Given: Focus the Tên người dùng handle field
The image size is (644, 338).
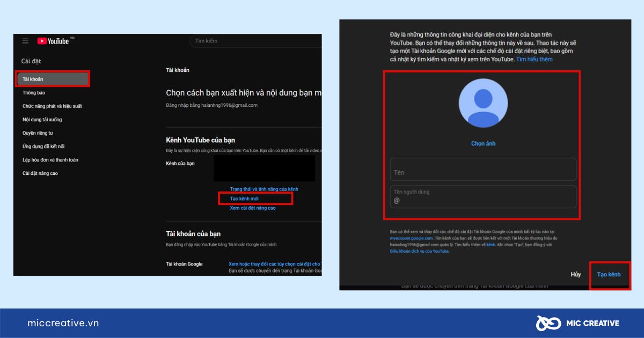Looking at the screenshot, I should [483, 196].
